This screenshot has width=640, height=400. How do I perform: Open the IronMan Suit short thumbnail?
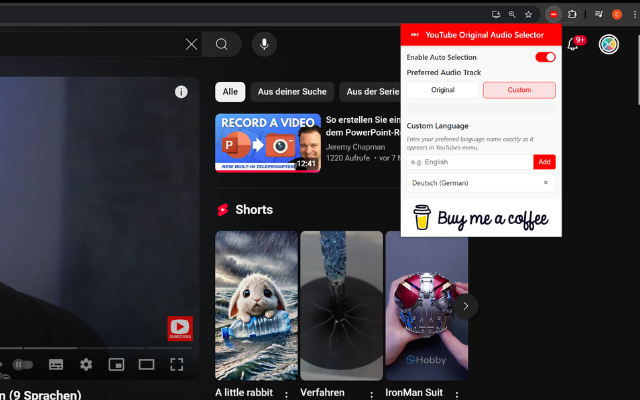click(x=427, y=306)
